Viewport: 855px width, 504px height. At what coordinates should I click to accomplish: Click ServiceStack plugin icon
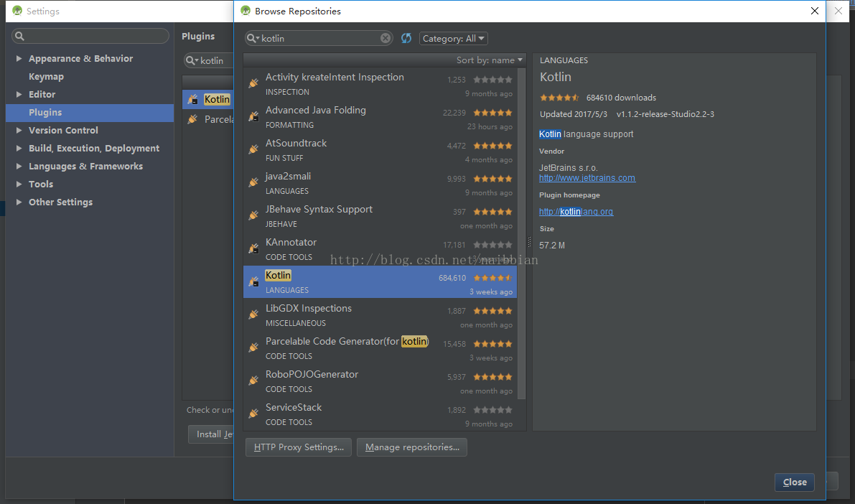[x=253, y=414]
